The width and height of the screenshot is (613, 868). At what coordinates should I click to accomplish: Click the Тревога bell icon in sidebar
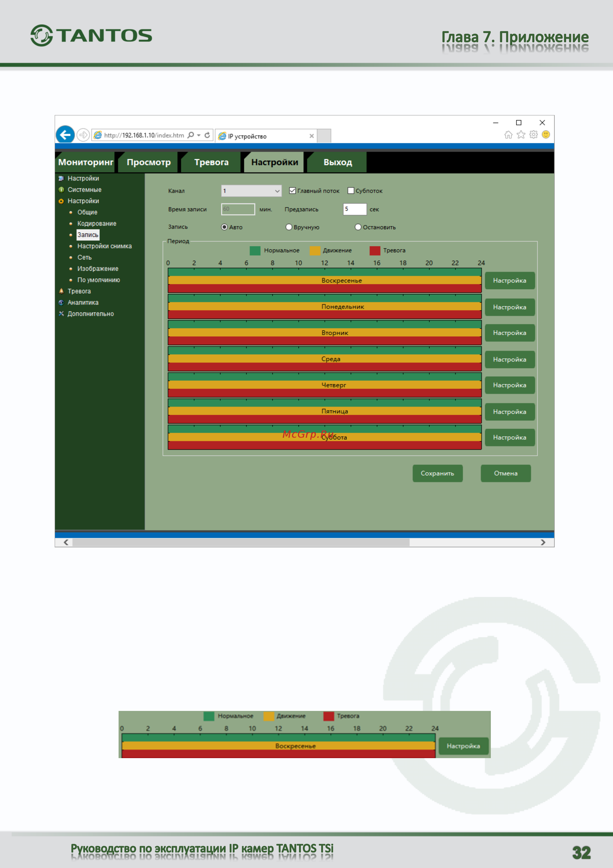[x=61, y=291]
